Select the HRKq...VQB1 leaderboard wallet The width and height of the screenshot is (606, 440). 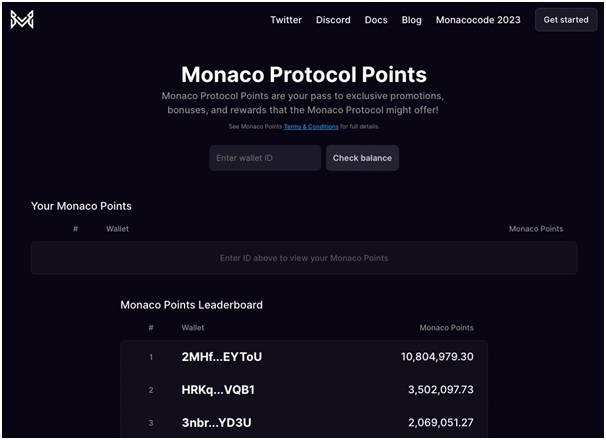pos(218,389)
